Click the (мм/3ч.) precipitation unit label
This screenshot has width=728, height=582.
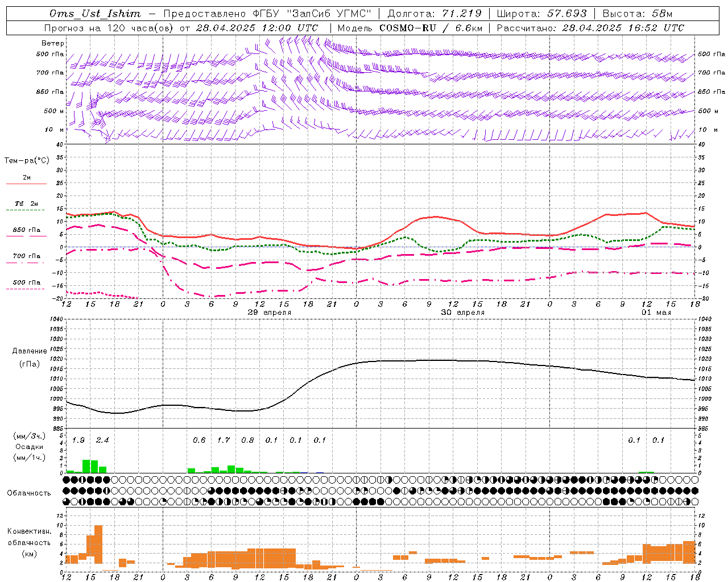coord(30,436)
